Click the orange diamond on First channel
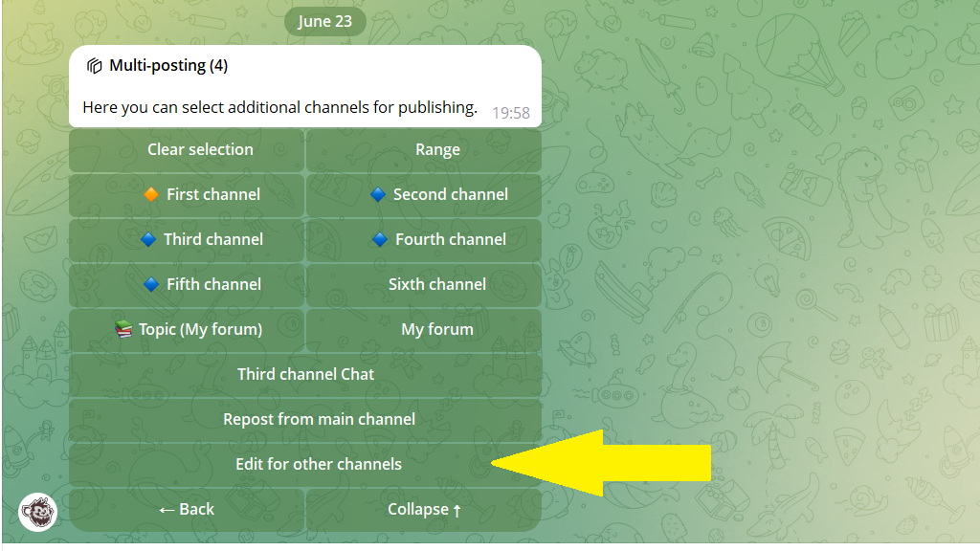 (151, 194)
